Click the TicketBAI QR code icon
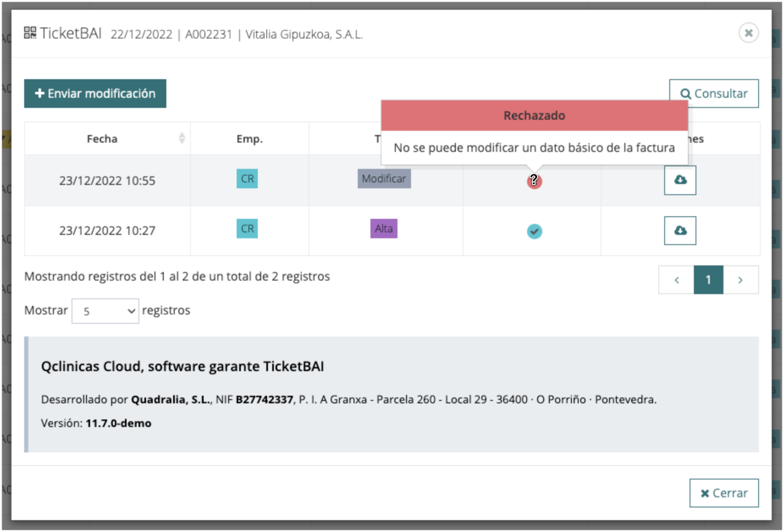Viewport: 784px width, 532px height. [x=30, y=33]
